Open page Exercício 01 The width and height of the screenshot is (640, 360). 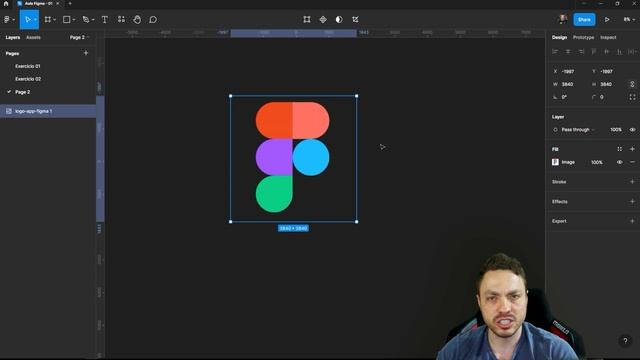28,66
